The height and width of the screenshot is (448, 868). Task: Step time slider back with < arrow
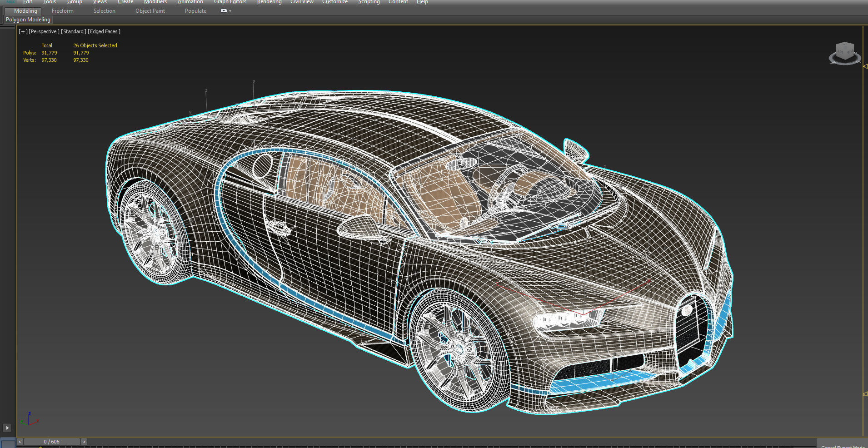pos(20,442)
